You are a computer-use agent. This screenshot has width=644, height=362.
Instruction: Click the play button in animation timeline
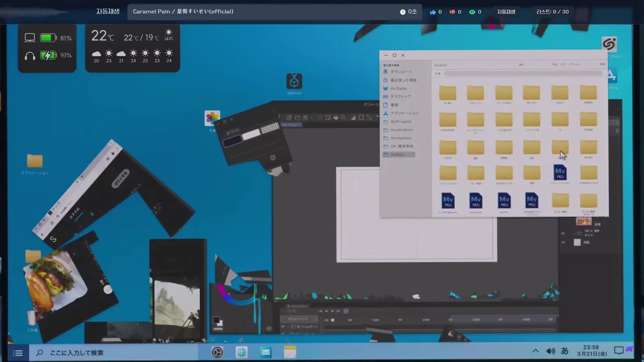[333, 311]
